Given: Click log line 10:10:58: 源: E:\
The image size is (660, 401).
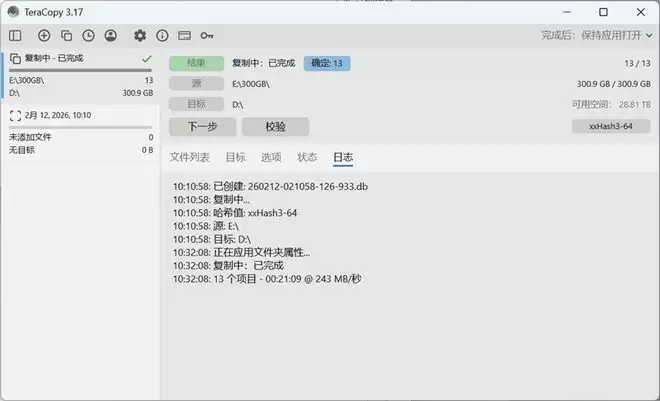Looking at the screenshot, I should pos(206,226).
